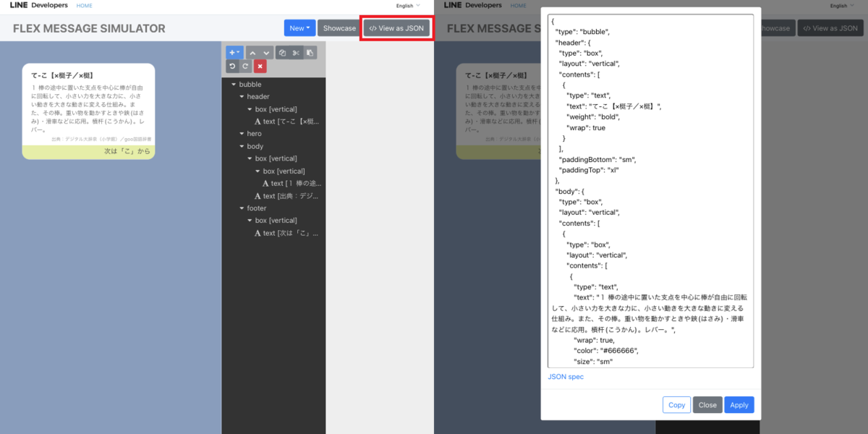
Task: Click LINE Developers logo in right window
Action: (x=473, y=5)
